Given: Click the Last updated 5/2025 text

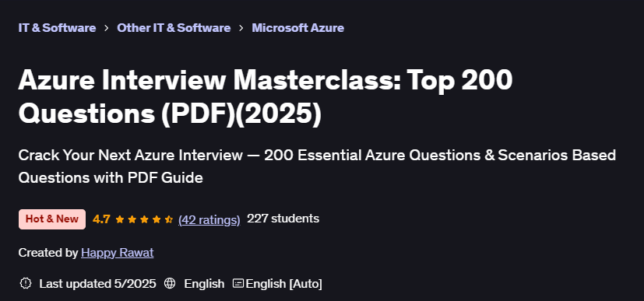Looking at the screenshot, I should tap(98, 283).
